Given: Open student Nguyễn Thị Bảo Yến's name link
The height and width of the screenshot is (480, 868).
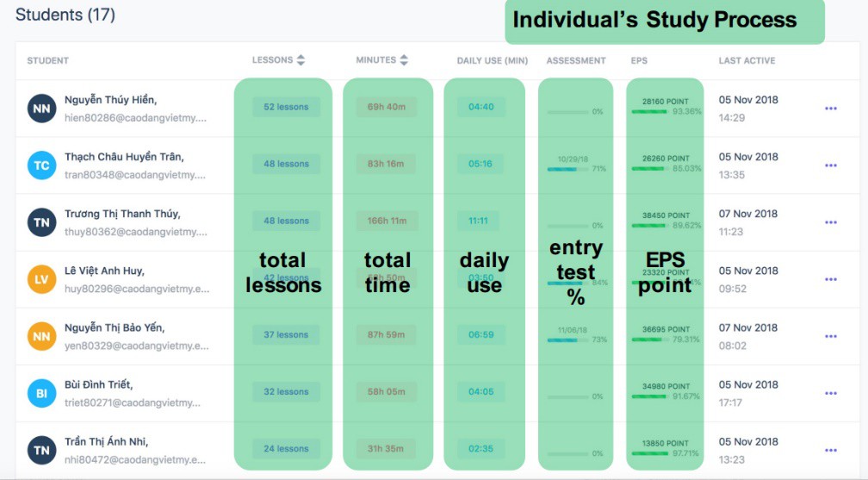Looking at the screenshot, I should pos(114,327).
